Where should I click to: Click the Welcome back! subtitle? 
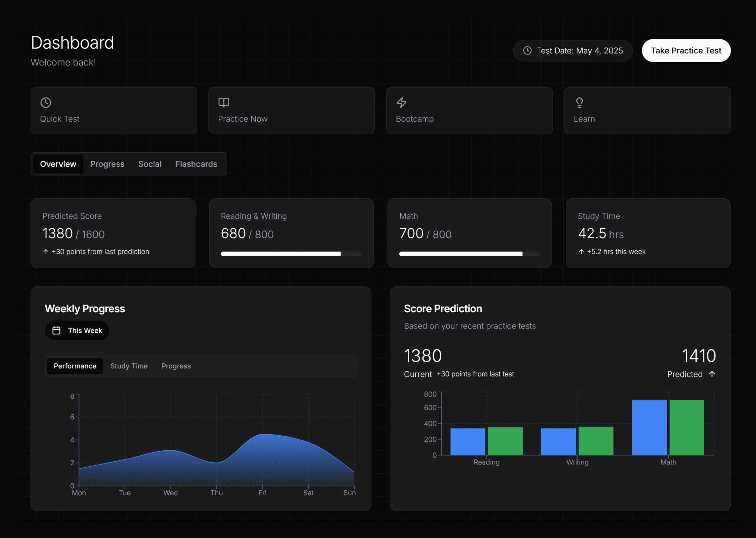click(x=63, y=62)
